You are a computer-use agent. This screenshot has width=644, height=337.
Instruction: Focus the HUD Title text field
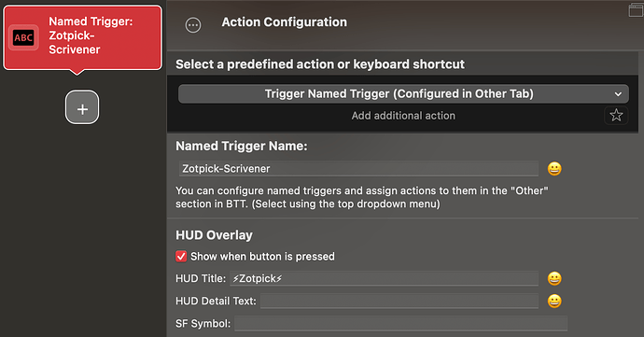pos(384,278)
